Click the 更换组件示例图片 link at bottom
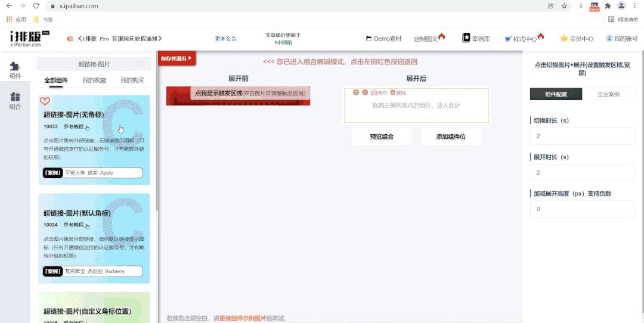Image resolution: width=644 pixels, height=323 pixels. click(x=243, y=318)
